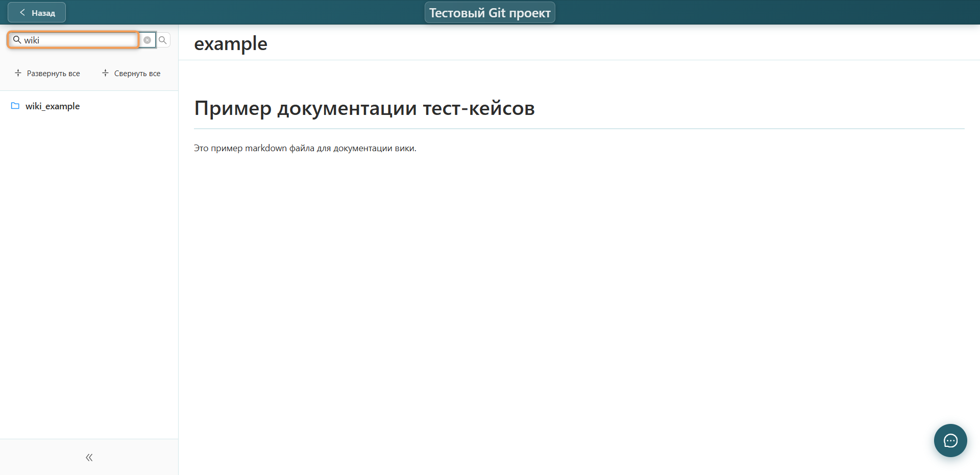
Task: Go back using the Назад button
Action: point(37,13)
